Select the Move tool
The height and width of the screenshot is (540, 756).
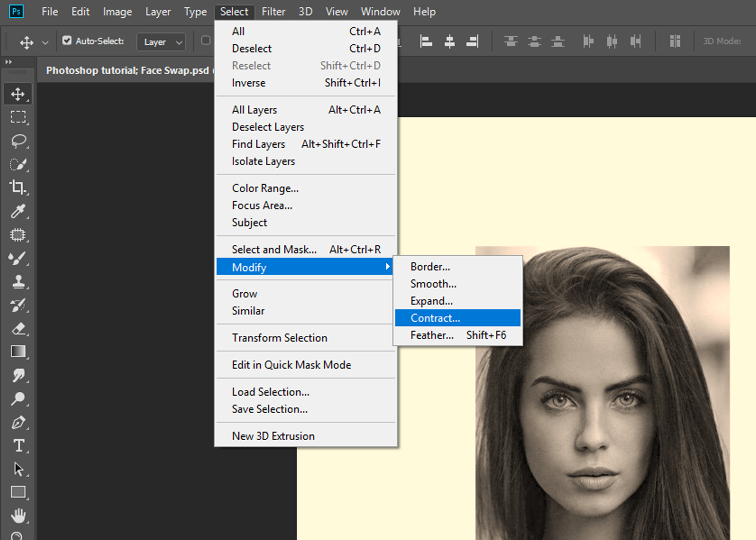coord(18,94)
